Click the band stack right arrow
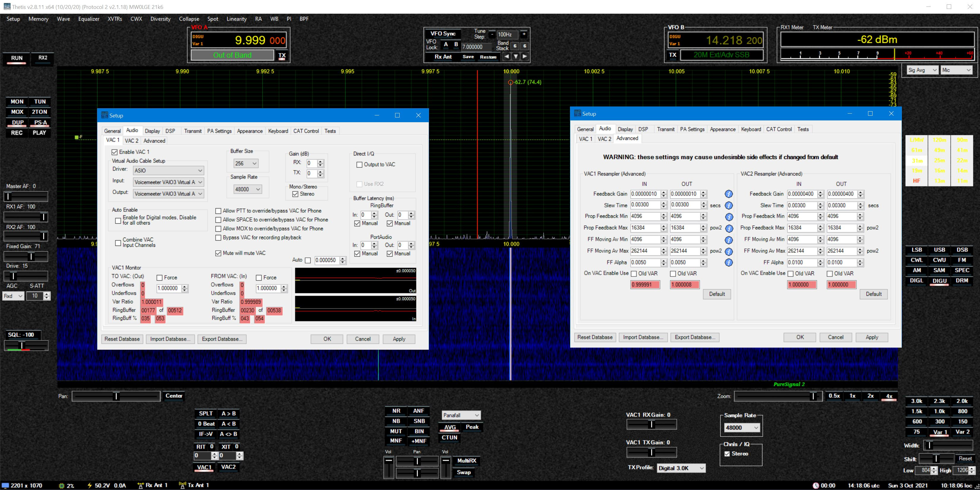 click(x=525, y=57)
